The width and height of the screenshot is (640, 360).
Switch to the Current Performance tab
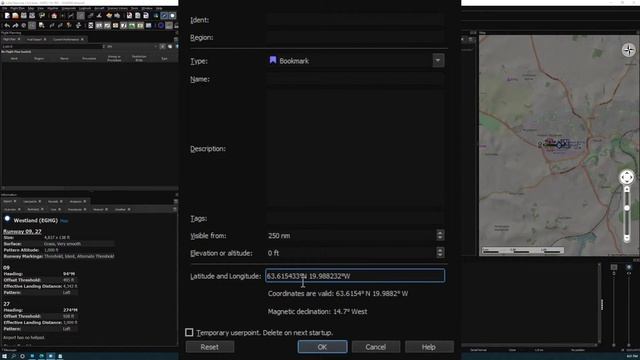[x=66, y=39]
